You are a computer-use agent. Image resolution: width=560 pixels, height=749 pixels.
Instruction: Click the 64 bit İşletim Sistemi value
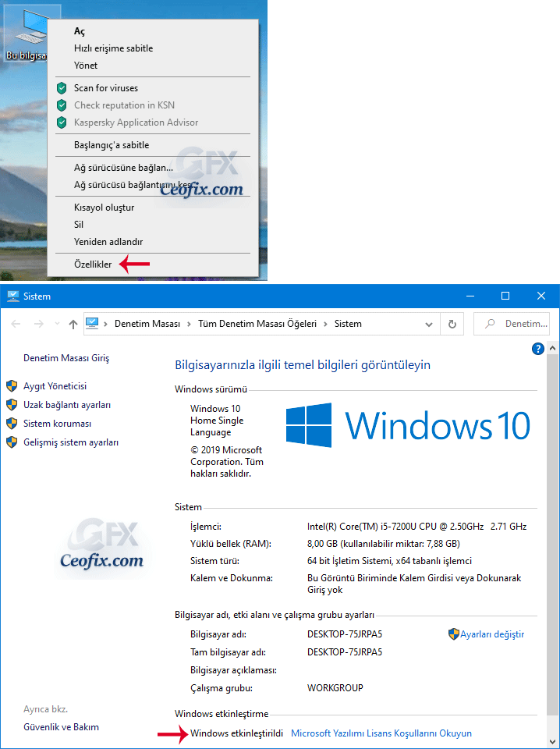[x=389, y=561]
